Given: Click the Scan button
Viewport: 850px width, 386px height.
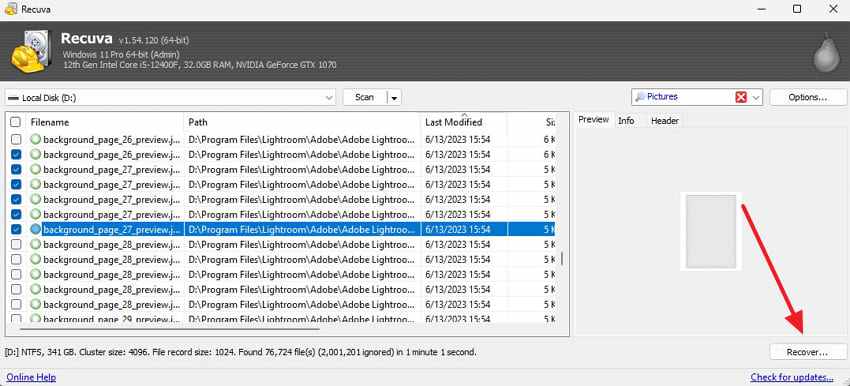Looking at the screenshot, I should (x=364, y=98).
